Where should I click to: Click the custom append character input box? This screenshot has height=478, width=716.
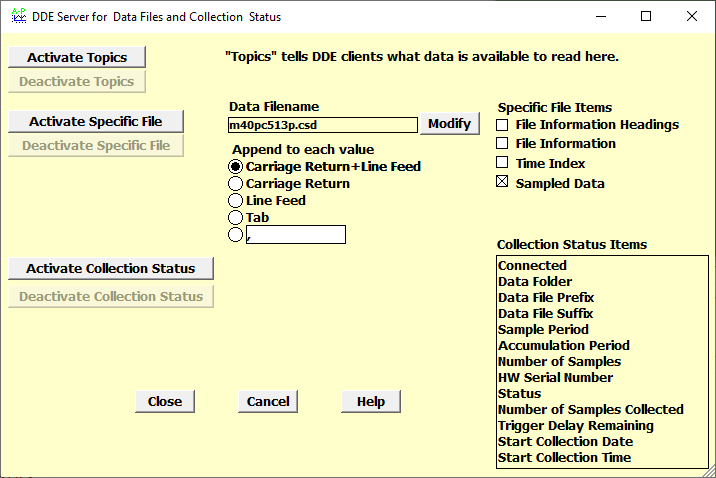296,235
